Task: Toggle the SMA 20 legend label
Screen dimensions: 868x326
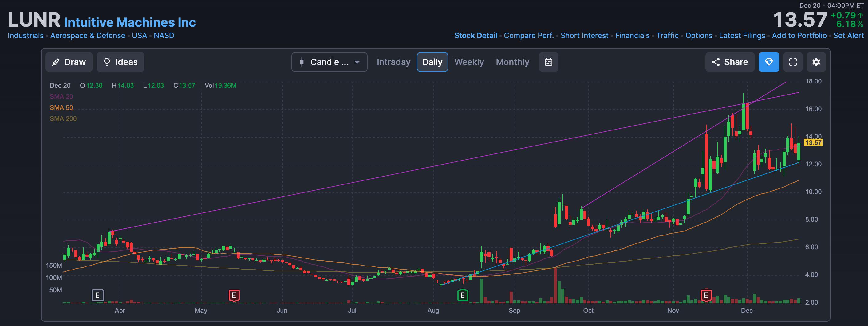Action: click(x=61, y=97)
